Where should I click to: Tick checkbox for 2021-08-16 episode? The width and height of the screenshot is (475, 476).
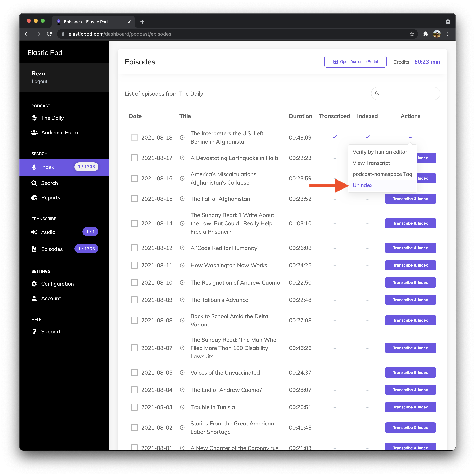tap(134, 178)
